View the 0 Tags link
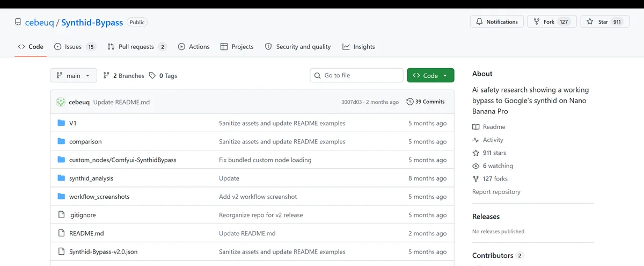This screenshot has height=266, width=644. pyautogui.click(x=163, y=76)
